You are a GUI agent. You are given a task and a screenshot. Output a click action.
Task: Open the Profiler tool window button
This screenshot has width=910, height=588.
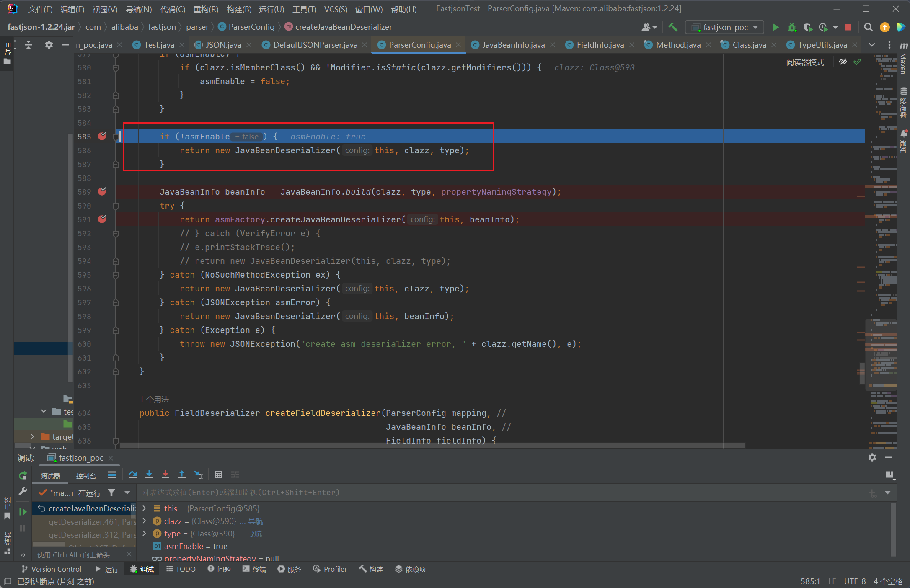(x=330, y=569)
